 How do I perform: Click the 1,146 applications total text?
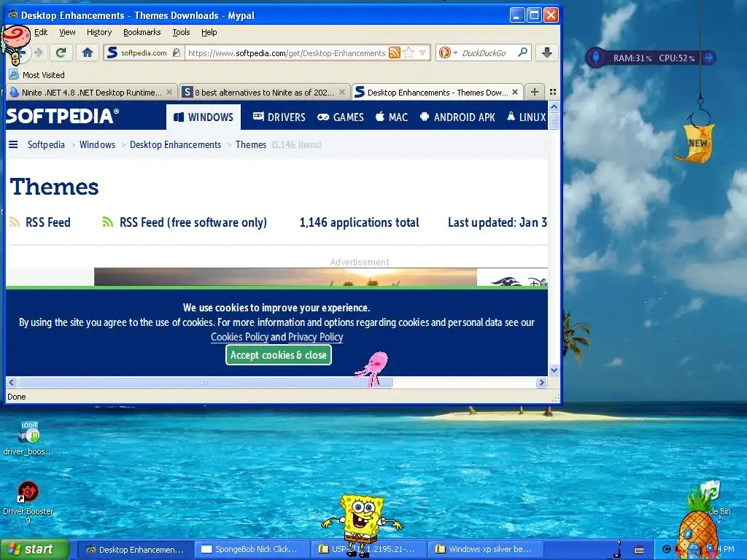pos(359,222)
